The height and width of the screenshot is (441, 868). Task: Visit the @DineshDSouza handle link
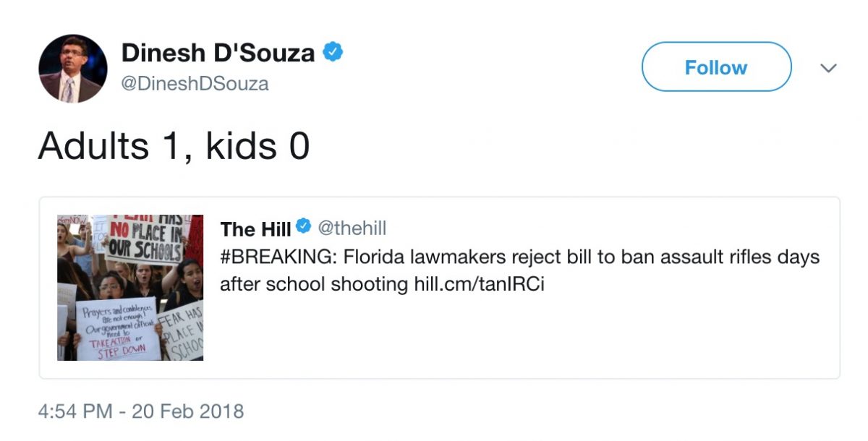[195, 84]
